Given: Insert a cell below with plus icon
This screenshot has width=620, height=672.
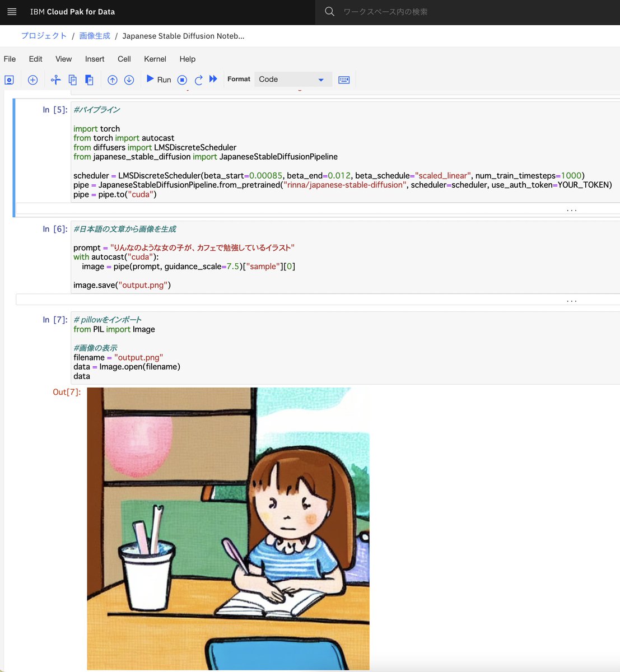Looking at the screenshot, I should 32,80.
